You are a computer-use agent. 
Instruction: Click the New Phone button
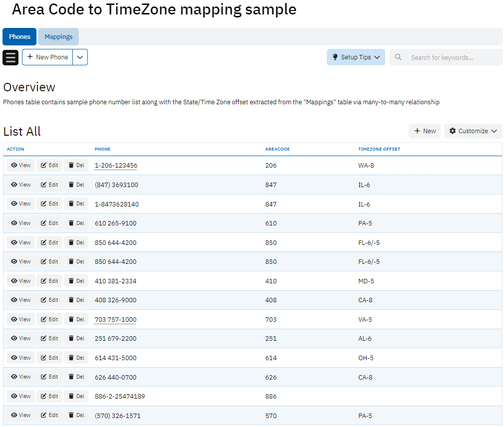47,57
